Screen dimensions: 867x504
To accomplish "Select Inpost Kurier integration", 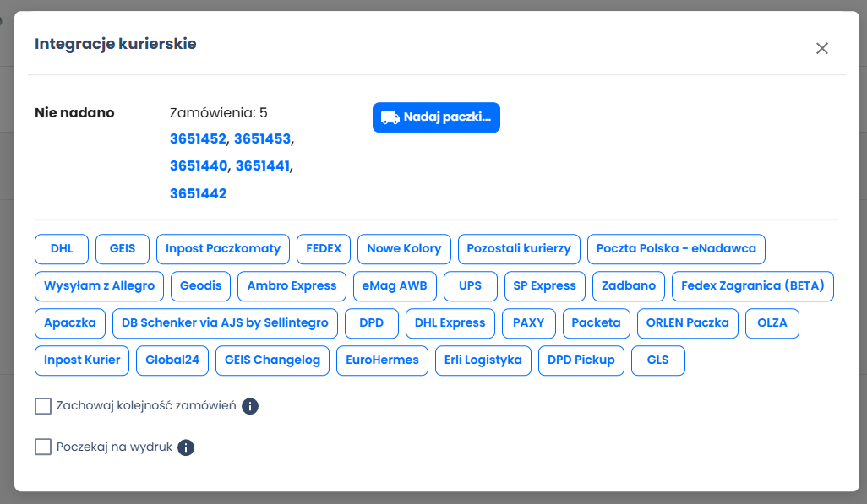I will point(82,360).
